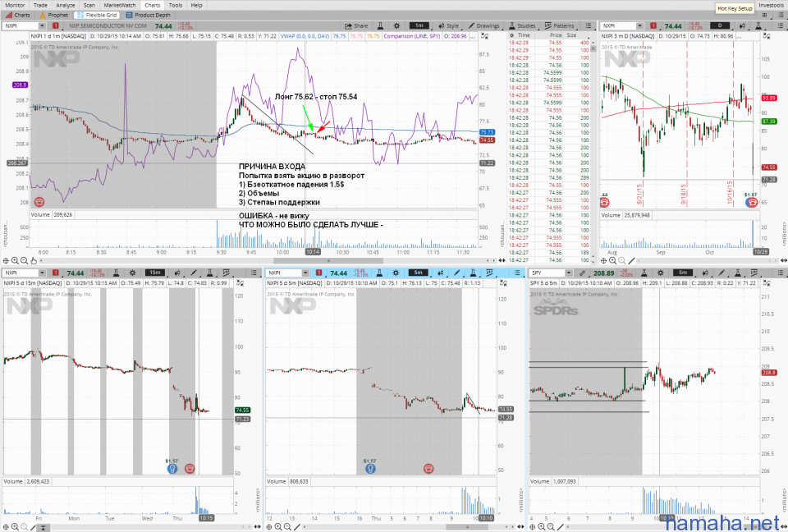Open Patterns menu on main chart

point(559,25)
